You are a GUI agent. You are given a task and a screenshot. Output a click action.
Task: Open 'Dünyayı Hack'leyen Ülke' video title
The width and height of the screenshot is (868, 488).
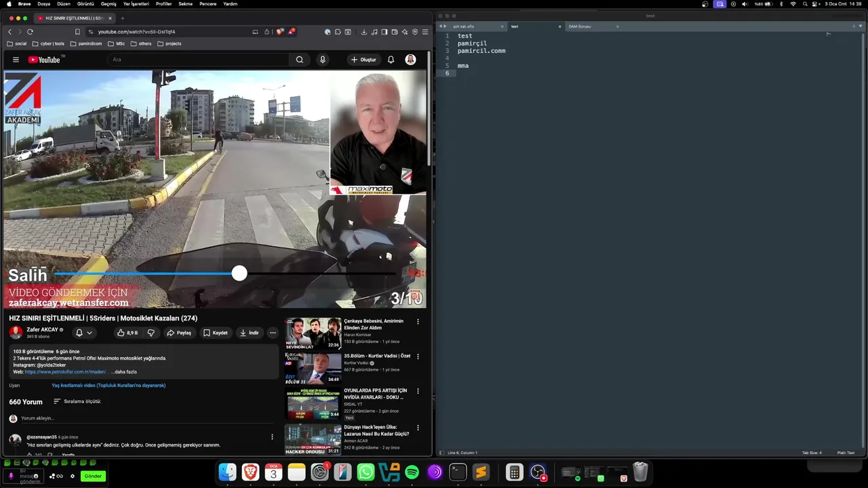click(376, 430)
